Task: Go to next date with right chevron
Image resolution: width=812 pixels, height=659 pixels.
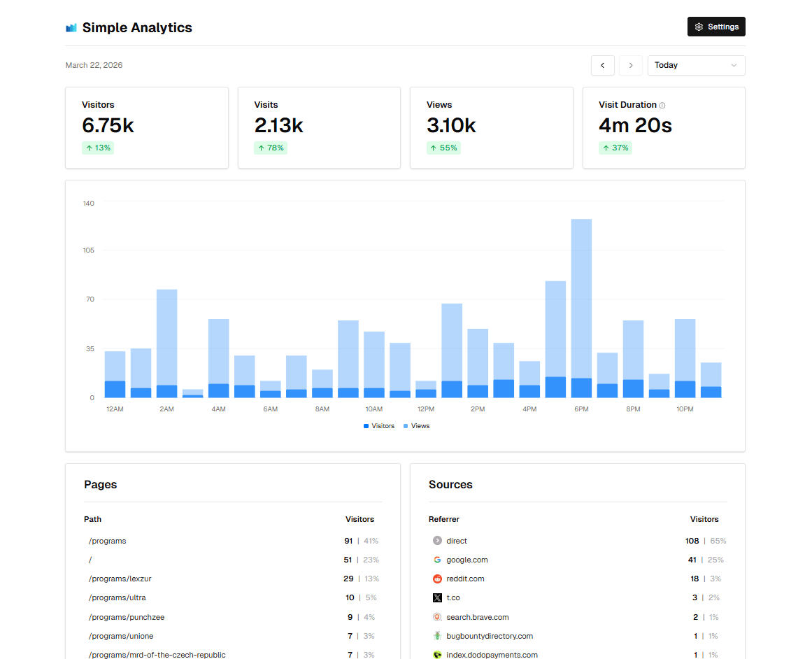Action: 630,65
